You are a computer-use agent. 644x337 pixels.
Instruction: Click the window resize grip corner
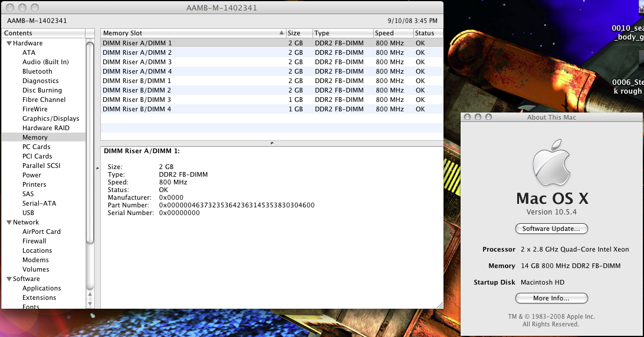tap(439, 305)
